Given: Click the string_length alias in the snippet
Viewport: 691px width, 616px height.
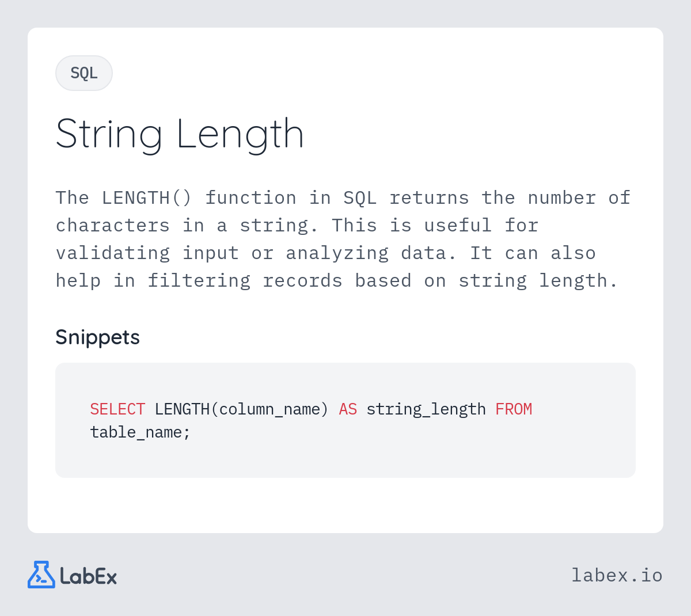Looking at the screenshot, I should click(x=426, y=409).
